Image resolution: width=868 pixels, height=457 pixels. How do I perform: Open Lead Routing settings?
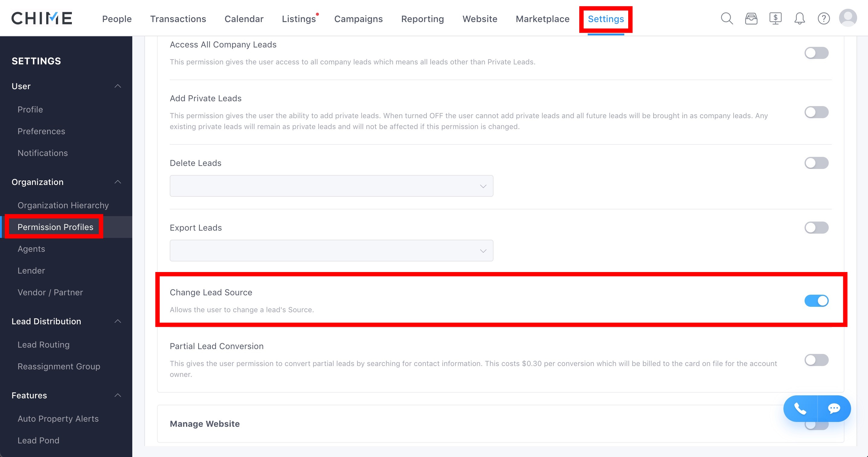coord(44,345)
